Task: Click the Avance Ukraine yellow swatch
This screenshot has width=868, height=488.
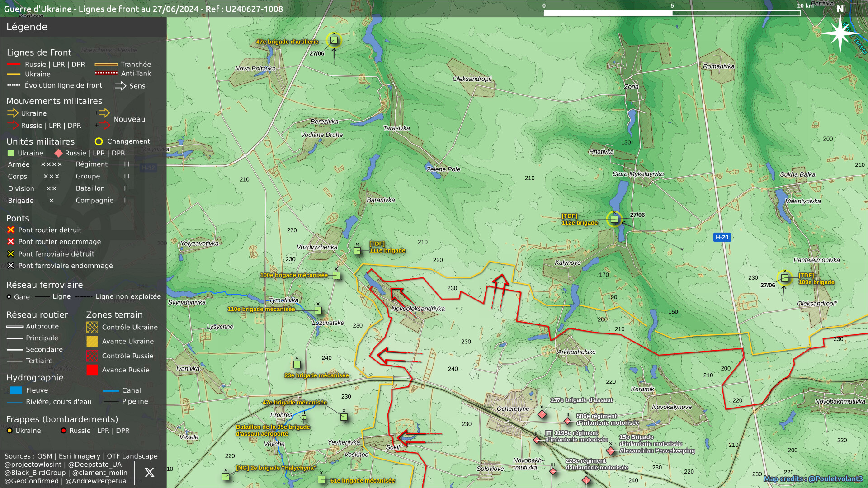Action: (92, 342)
